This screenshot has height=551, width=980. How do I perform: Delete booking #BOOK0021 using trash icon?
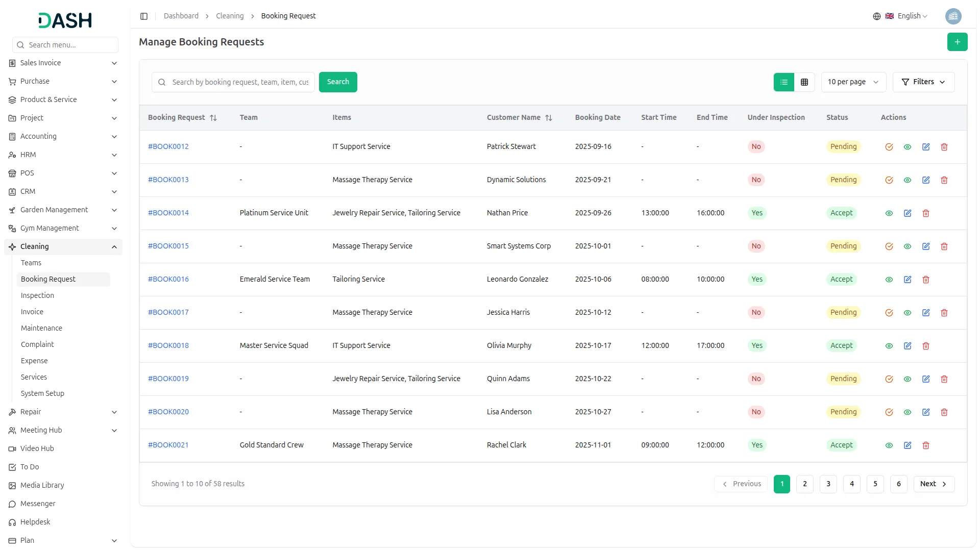926,445
